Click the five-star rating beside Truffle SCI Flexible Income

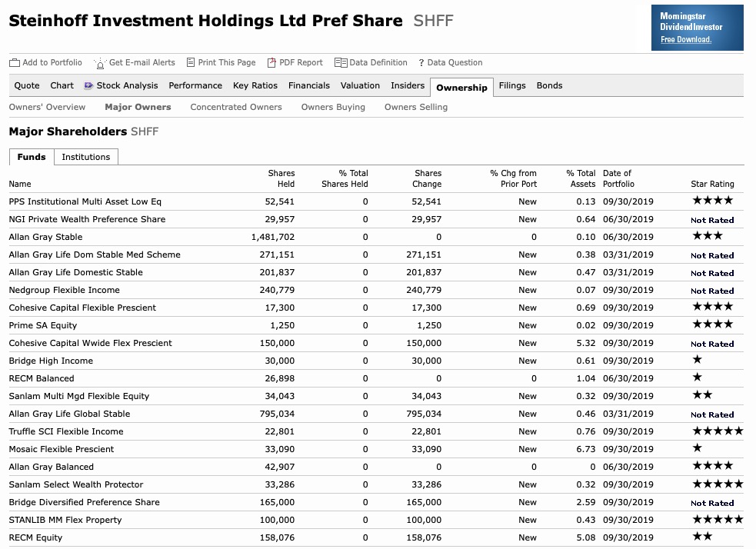717,431
